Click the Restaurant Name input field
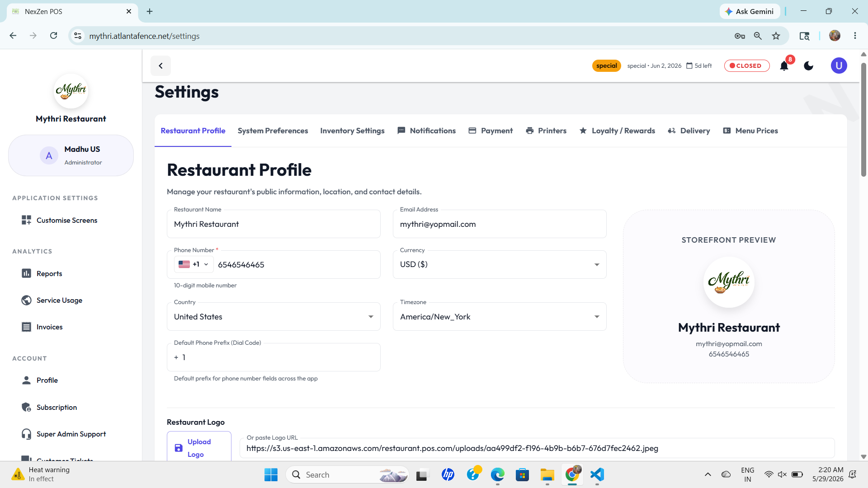This screenshot has width=868, height=488. tap(274, 225)
